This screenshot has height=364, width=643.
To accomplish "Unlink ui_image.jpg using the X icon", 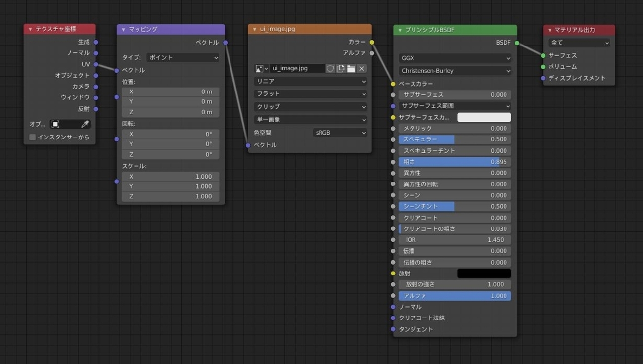I will click(361, 68).
